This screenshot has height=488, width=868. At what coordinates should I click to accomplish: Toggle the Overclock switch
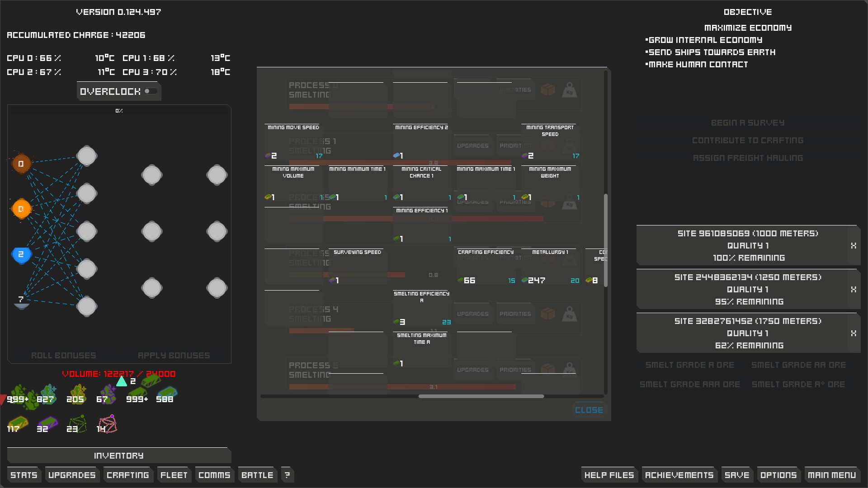[151, 91]
